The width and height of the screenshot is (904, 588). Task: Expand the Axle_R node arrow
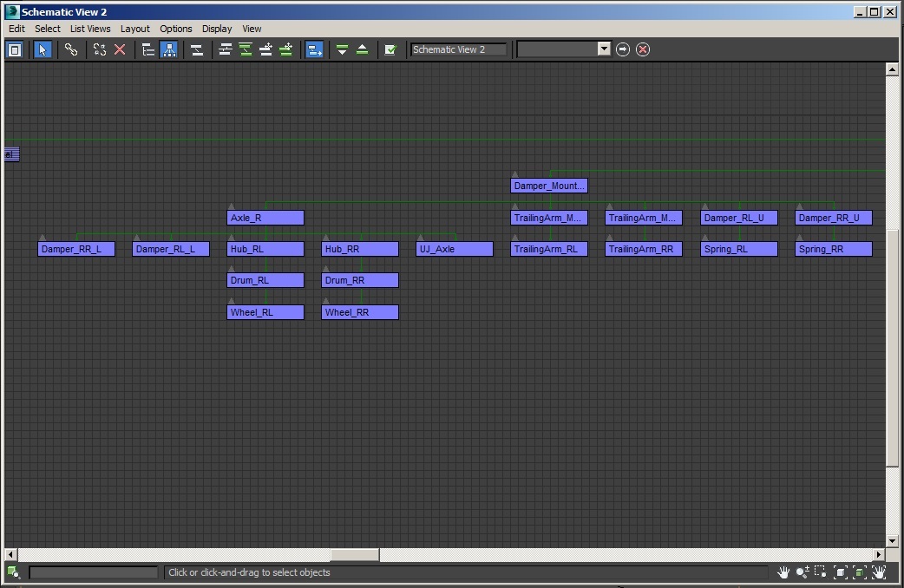[231, 206]
